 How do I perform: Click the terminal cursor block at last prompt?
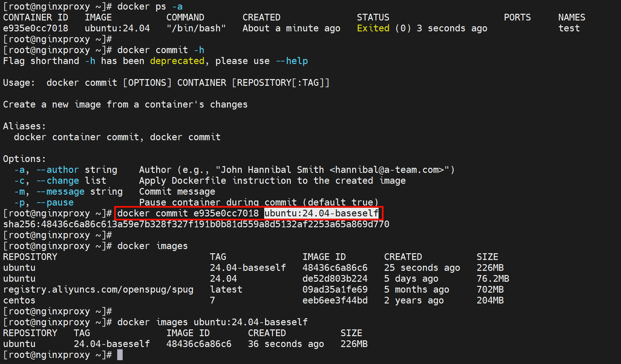(120, 355)
